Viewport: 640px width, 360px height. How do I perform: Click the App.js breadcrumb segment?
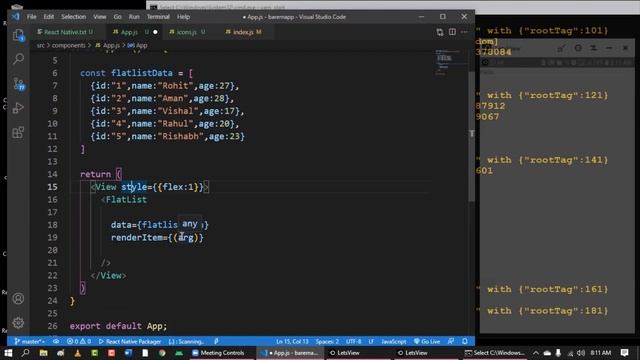click(x=107, y=45)
